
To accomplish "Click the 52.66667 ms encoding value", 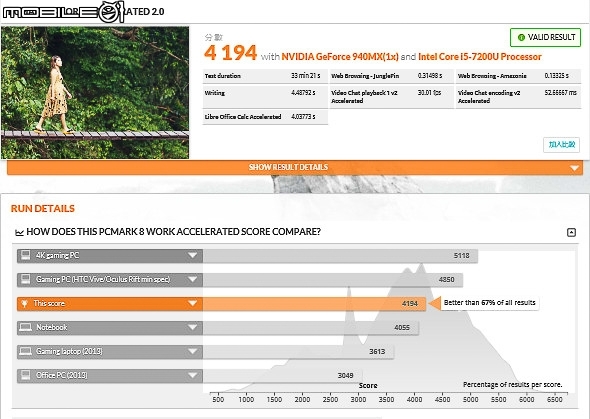I will [561, 93].
